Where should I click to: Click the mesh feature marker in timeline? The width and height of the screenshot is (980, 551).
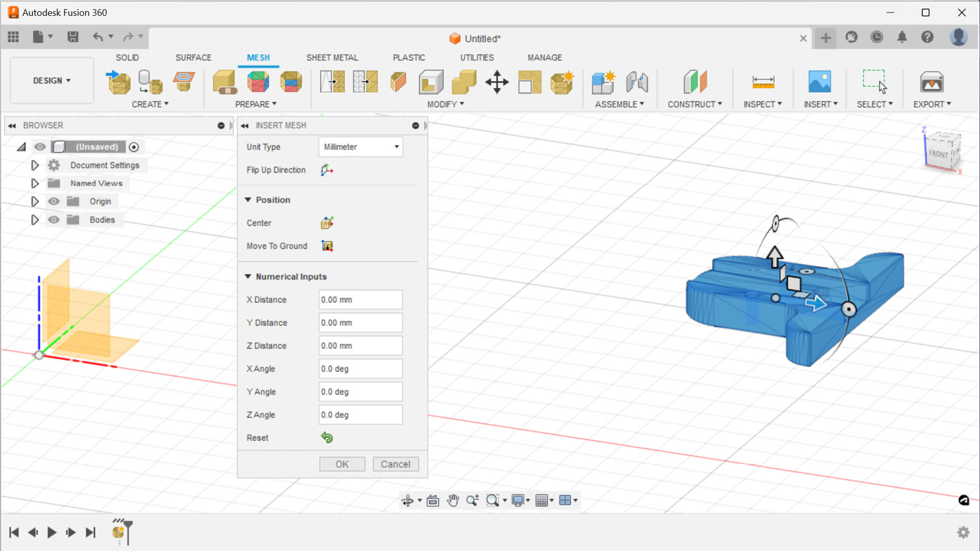tap(118, 533)
